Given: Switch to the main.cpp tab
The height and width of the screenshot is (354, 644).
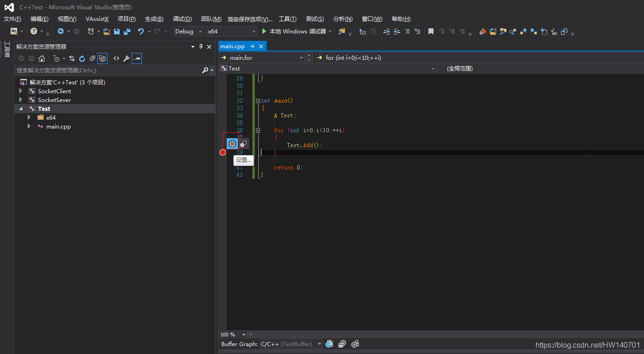Looking at the screenshot, I should 232,46.
